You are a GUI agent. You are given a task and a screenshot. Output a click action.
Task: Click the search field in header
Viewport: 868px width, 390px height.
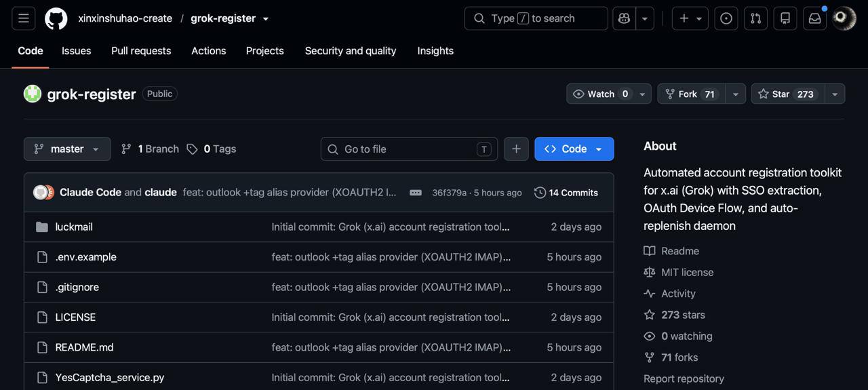point(536,18)
